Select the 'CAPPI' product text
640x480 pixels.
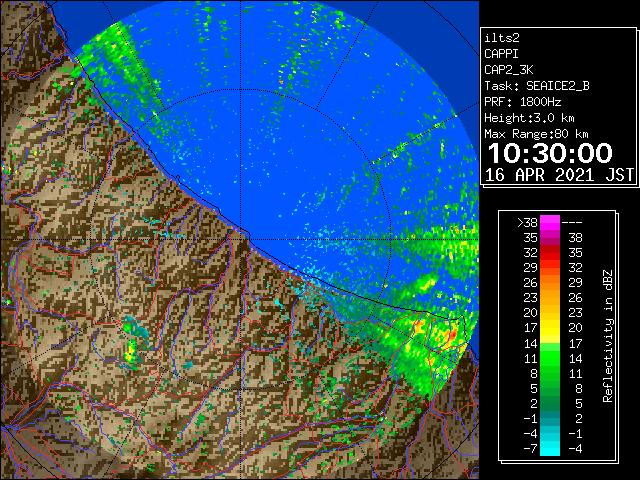pyautogui.click(x=501, y=54)
